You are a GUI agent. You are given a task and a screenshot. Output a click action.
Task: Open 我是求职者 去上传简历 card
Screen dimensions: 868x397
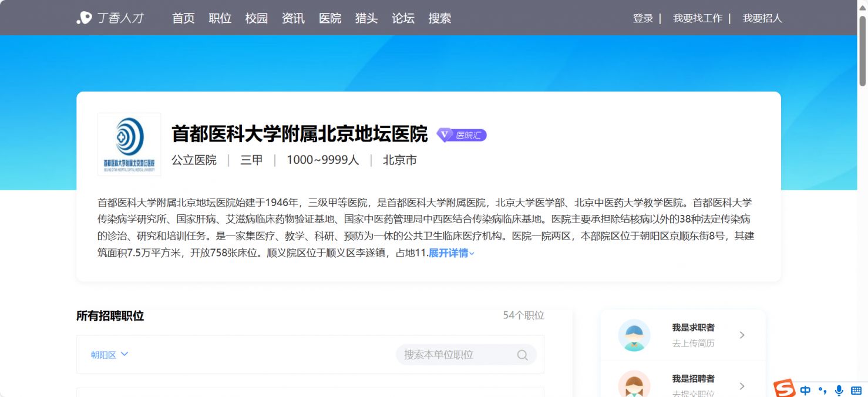683,335
